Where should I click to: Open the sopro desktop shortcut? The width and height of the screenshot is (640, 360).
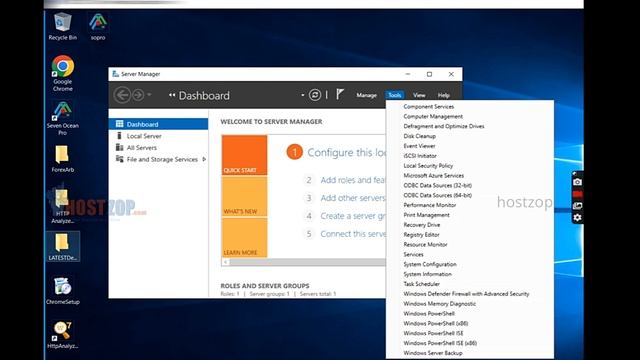point(98,27)
